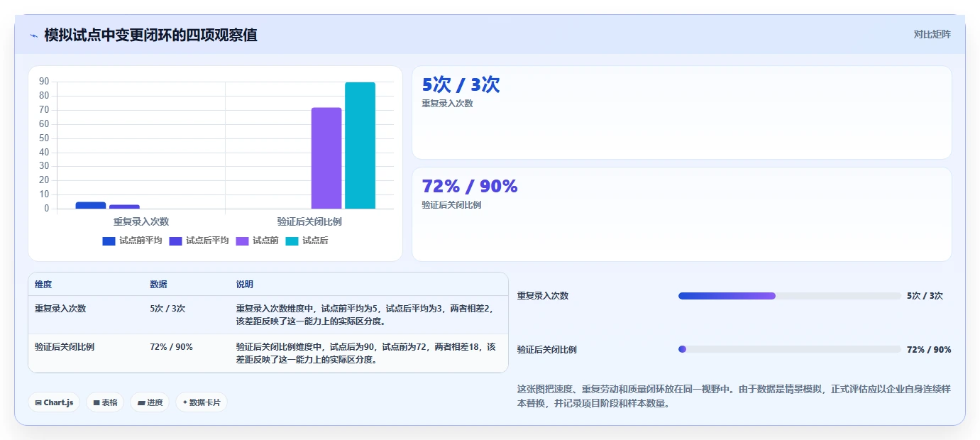980x440 pixels.
Task: Click the 数据卡片 tag chip
Action: pos(202,402)
